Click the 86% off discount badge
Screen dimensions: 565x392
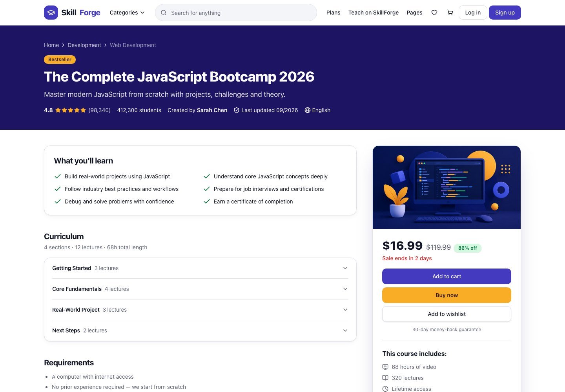[468, 248]
